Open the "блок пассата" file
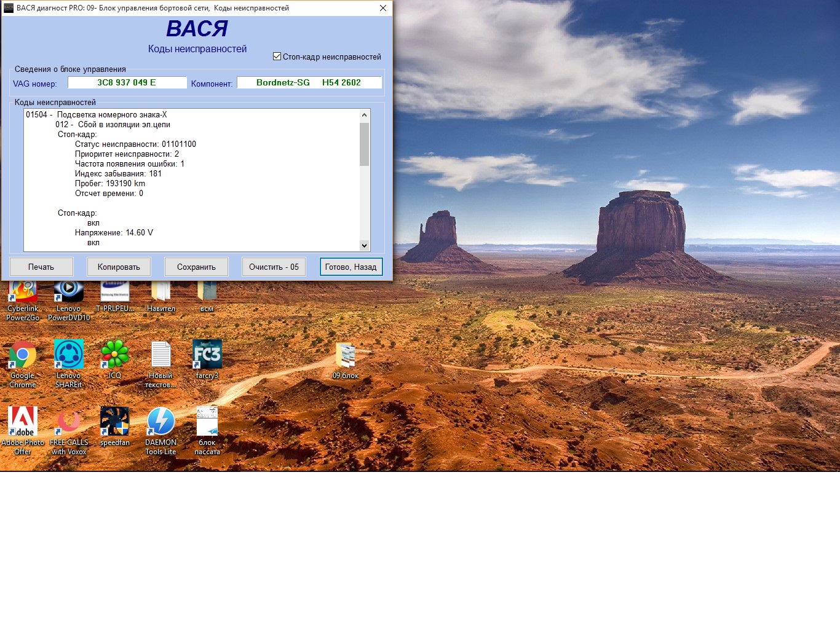The width and height of the screenshot is (840, 617). pos(207,422)
